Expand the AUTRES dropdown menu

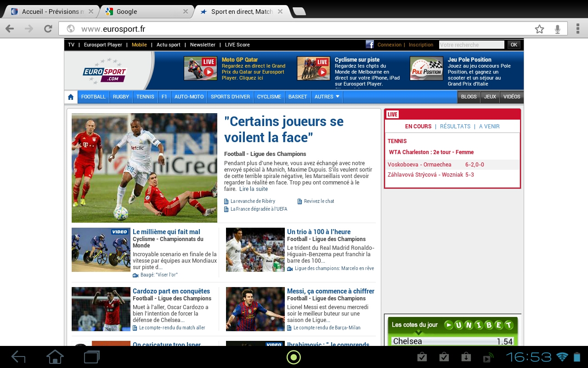327,97
